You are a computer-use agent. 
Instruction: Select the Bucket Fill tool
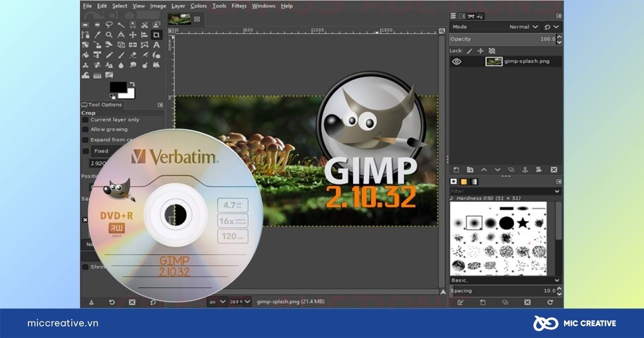tap(85, 55)
